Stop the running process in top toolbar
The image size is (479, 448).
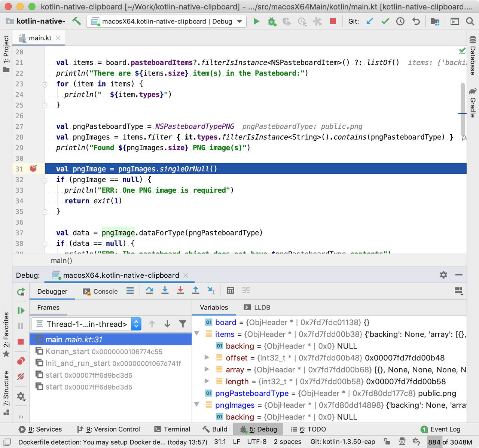coord(333,21)
